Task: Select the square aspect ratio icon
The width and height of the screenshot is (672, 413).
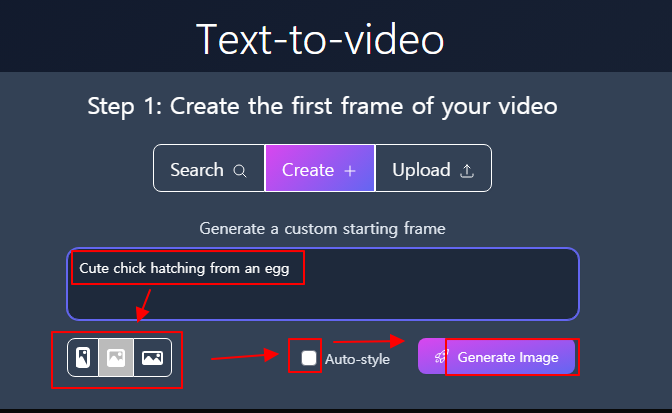Action: click(x=116, y=357)
